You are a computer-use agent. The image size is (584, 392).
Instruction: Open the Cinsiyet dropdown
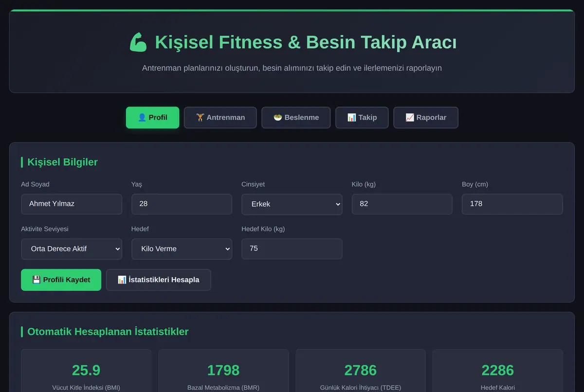(x=292, y=204)
